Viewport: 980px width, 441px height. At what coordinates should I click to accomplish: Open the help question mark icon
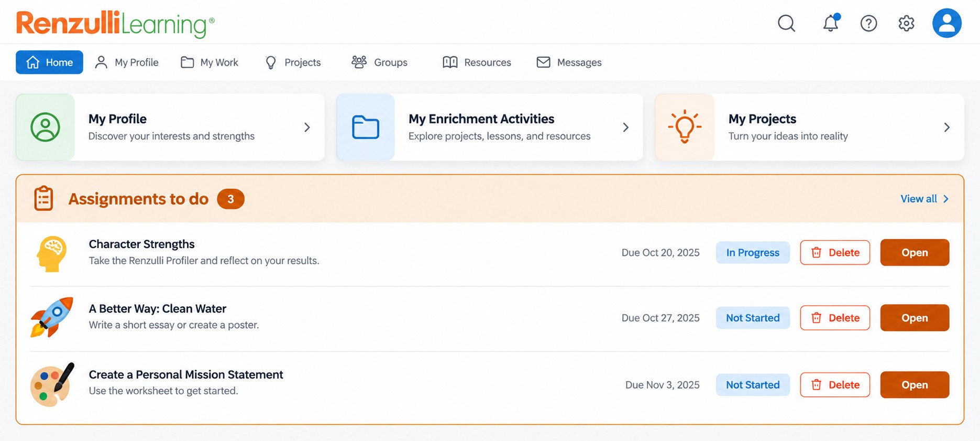pyautogui.click(x=868, y=23)
